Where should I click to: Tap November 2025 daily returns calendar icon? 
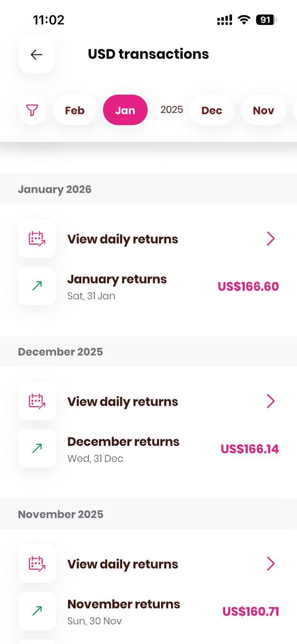(x=37, y=563)
